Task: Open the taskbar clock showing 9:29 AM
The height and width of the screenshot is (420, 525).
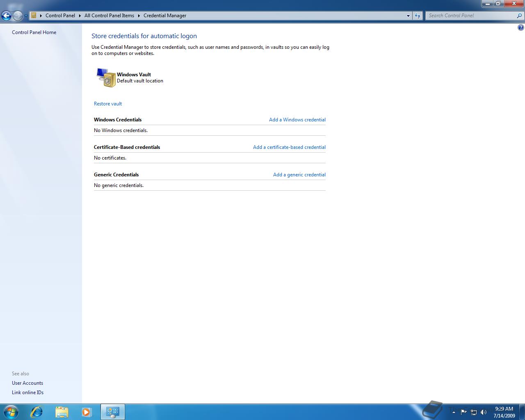Action: click(x=504, y=412)
